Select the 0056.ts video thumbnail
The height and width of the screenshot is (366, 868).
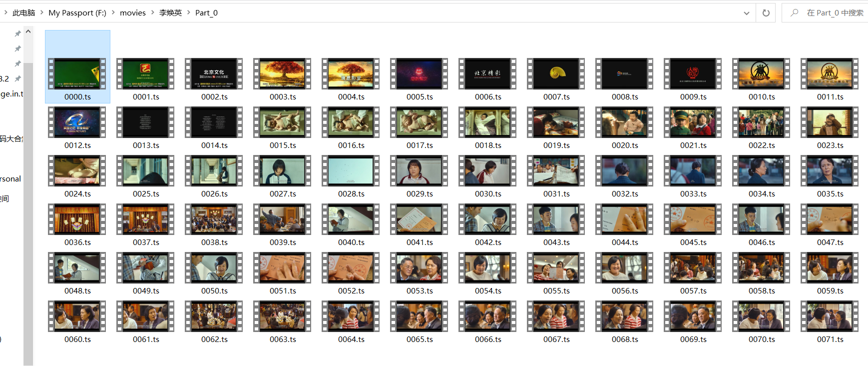coord(625,267)
